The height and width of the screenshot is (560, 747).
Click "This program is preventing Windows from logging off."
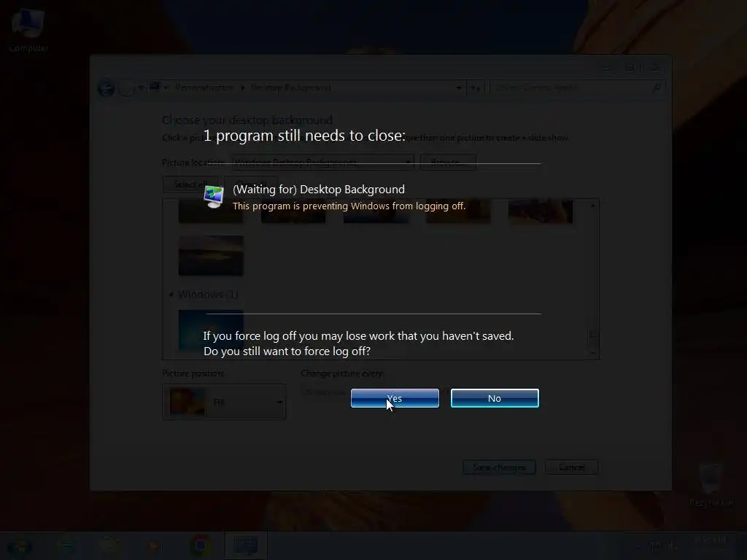(349, 206)
